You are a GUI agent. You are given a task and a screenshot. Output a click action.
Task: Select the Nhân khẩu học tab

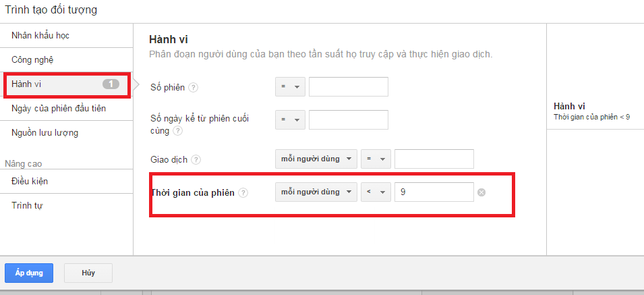tap(40, 35)
